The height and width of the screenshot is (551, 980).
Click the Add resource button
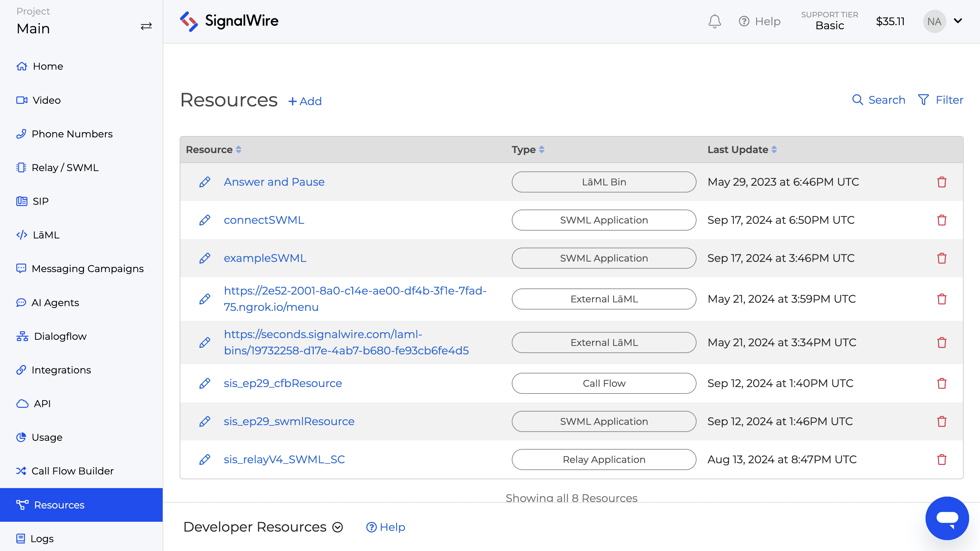click(x=305, y=101)
